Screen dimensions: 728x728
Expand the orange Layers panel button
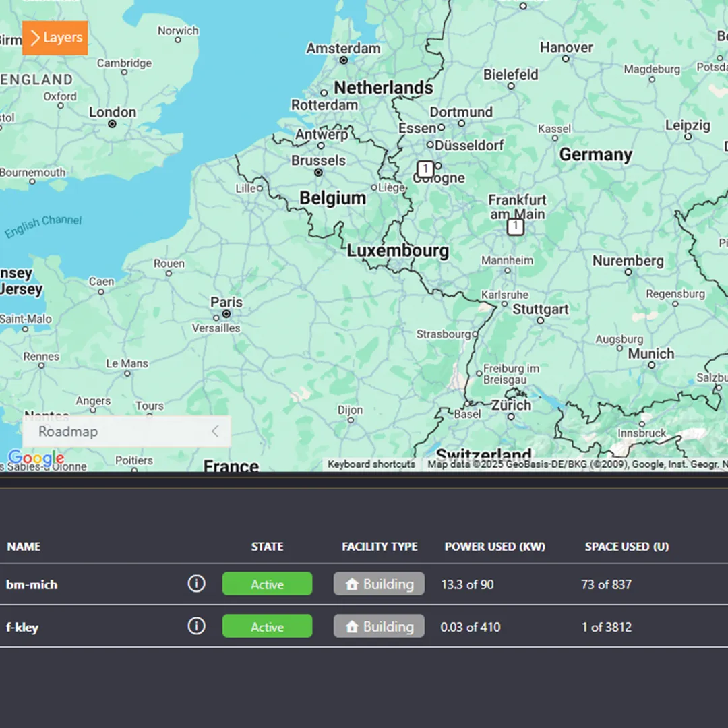(55, 38)
